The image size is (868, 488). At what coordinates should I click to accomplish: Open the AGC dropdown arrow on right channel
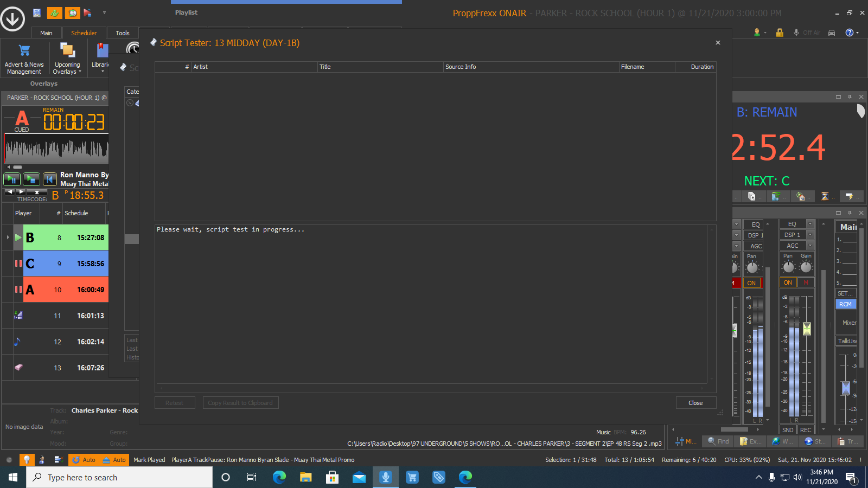pos(810,246)
